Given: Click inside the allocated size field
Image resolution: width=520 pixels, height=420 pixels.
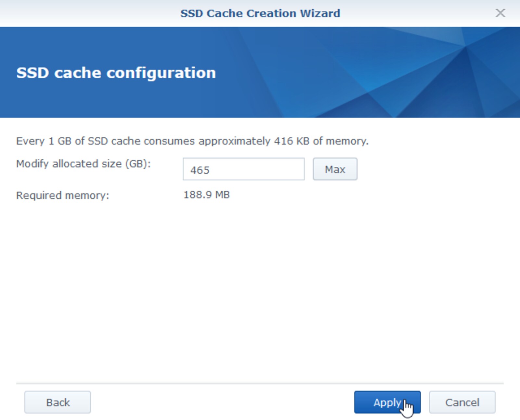Looking at the screenshot, I should [x=243, y=169].
